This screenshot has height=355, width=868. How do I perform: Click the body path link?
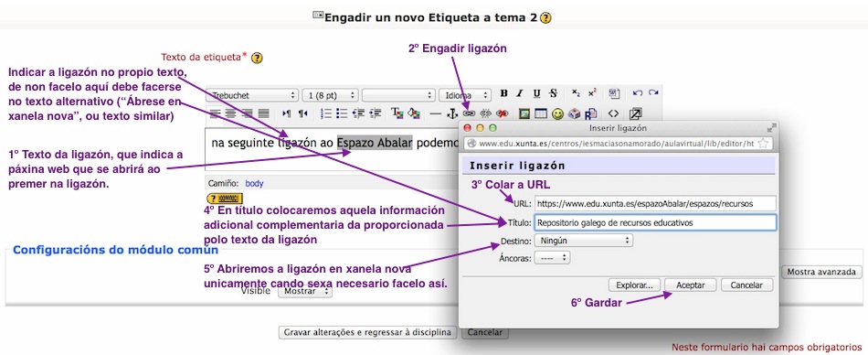pyautogui.click(x=254, y=183)
